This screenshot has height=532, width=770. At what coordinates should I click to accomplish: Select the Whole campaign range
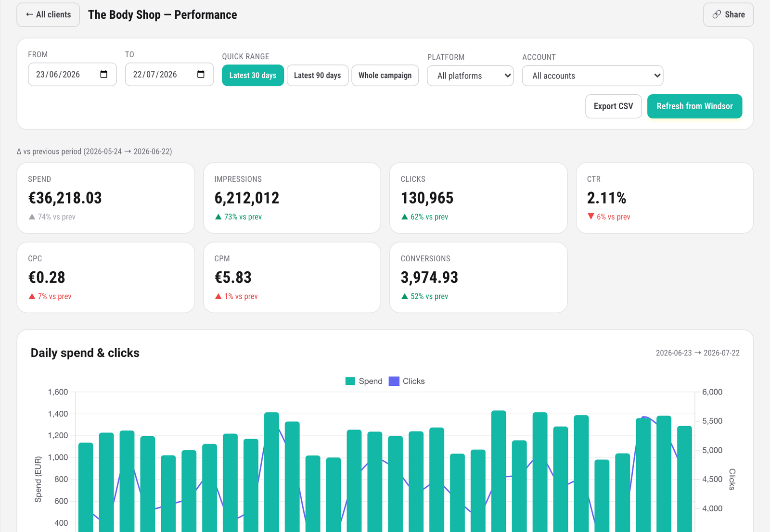pyautogui.click(x=385, y=76)
